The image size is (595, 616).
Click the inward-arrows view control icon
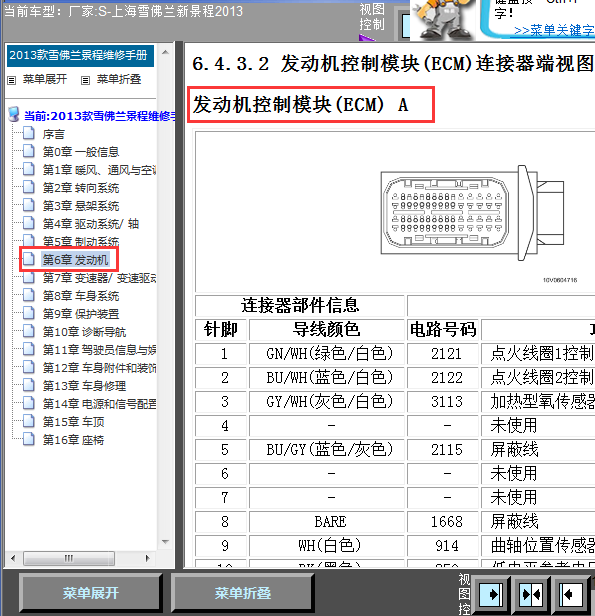pyautogui.click(x=531, y=595)
